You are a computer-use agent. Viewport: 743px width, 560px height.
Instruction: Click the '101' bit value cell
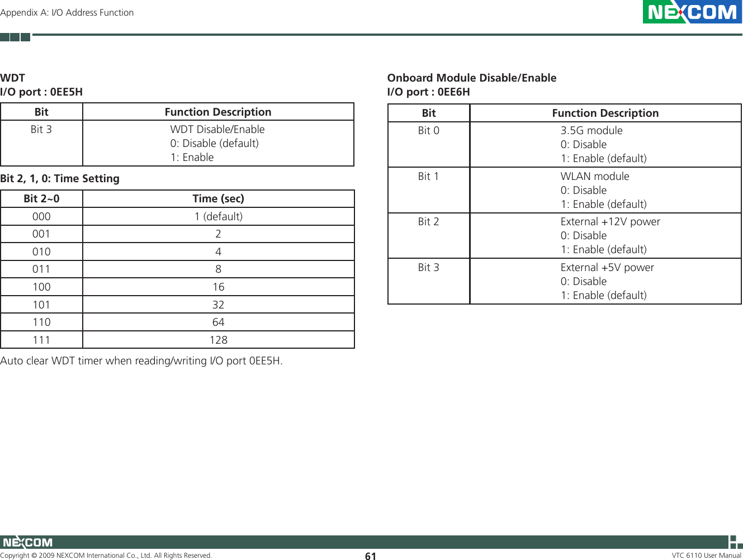tap(41, 305)
